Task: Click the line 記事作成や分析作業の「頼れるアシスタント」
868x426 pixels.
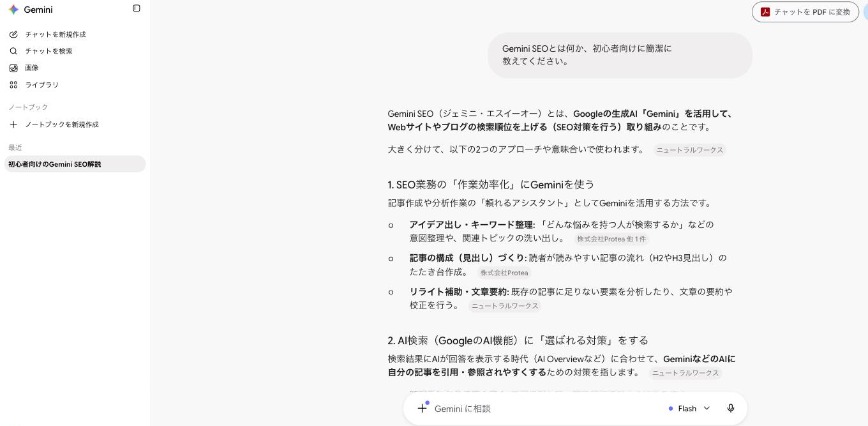Action: point(550,203)
